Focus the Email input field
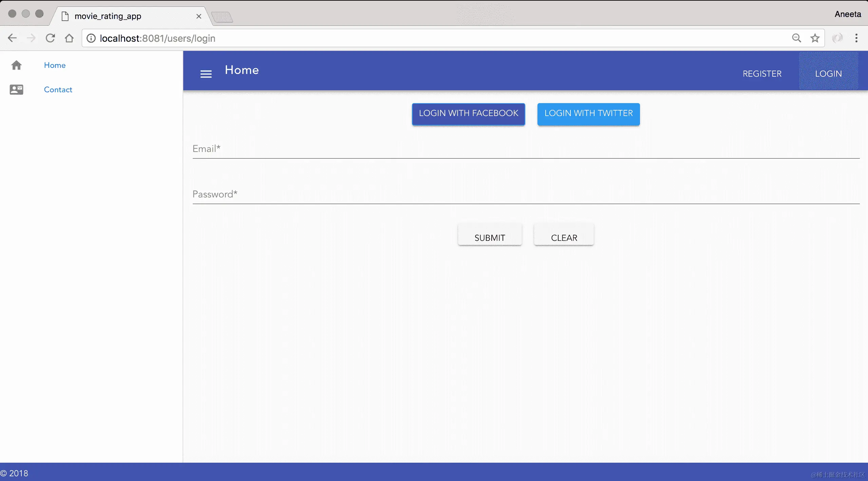The width and height of the screenshot is (868, 481). 526,149
